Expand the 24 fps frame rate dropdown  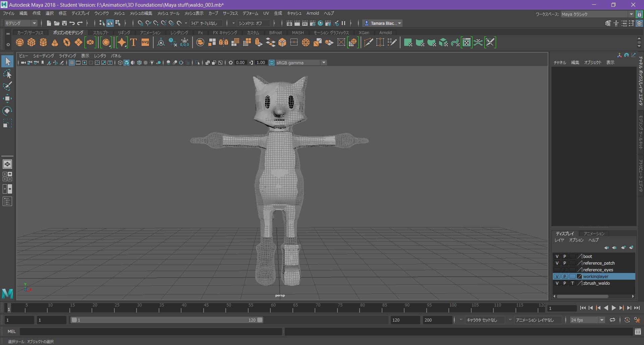602,320
